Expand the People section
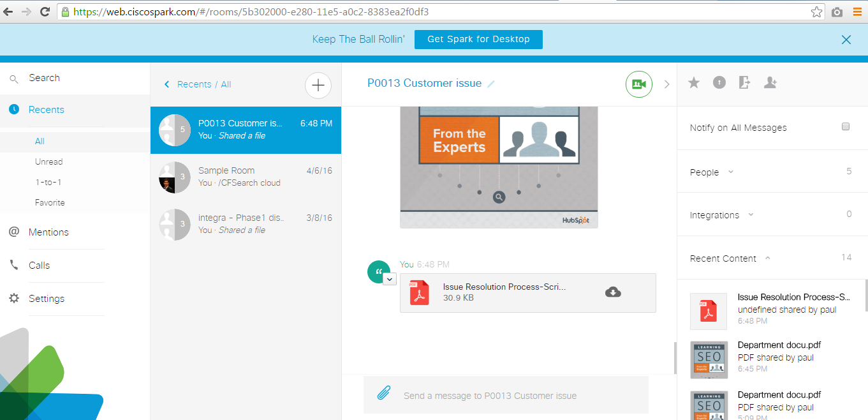Image resolution: width=868 pixels, height=420 pixels. (x=731, y=172)
